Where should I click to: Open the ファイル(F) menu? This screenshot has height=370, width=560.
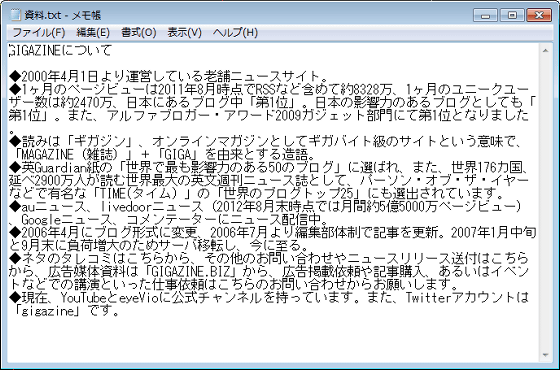39,33
